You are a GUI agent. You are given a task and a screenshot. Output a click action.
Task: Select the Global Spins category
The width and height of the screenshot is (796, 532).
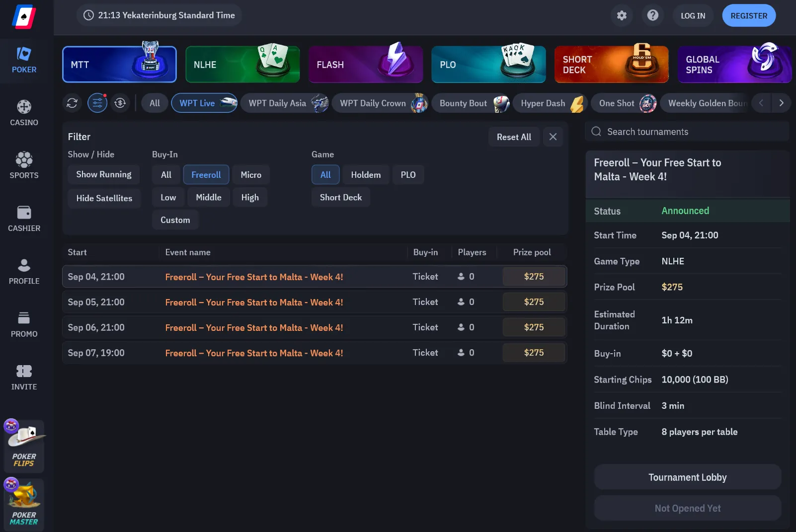pos(735,65)
